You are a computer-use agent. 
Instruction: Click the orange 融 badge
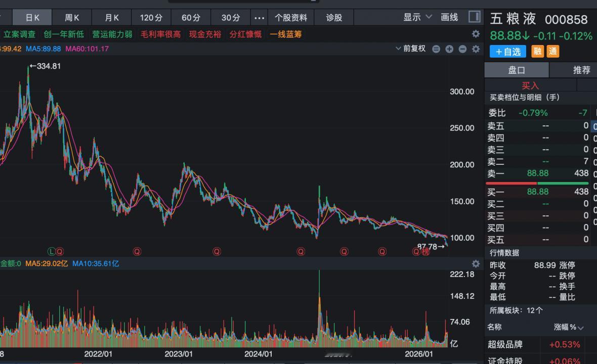537,51
